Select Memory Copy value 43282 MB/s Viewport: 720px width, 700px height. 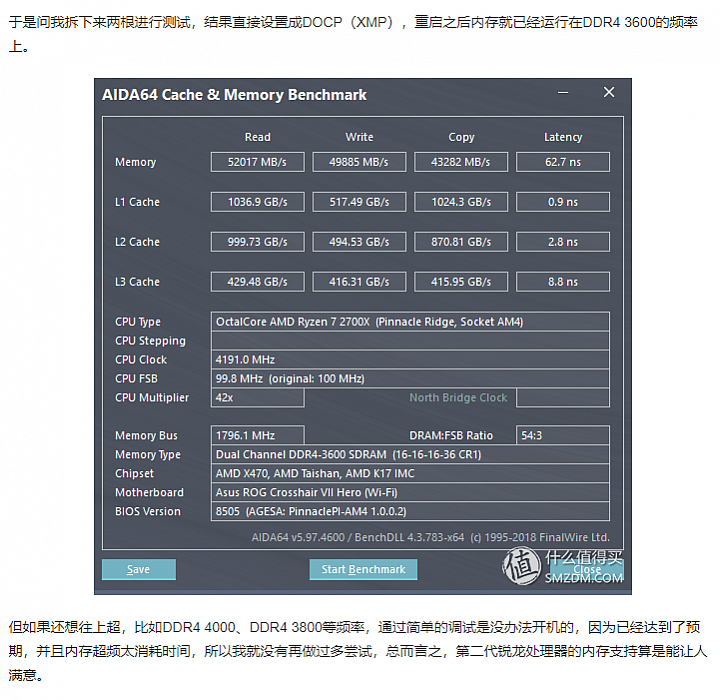pos(461,162)
